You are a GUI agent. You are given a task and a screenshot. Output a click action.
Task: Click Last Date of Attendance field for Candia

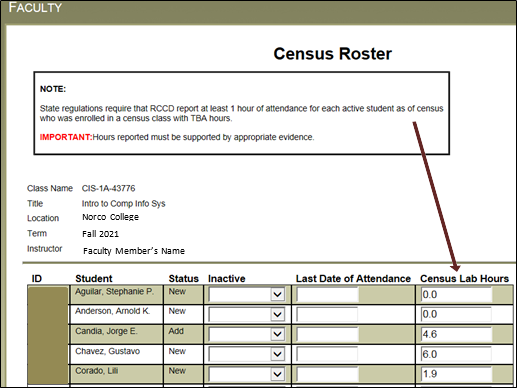tap(327, 334)
